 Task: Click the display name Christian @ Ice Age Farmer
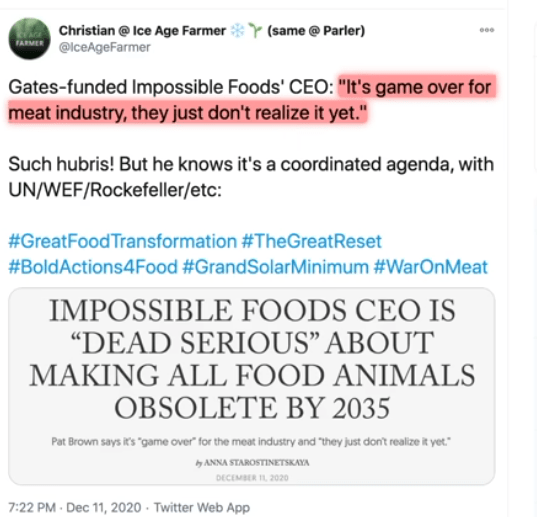point(142,30)
